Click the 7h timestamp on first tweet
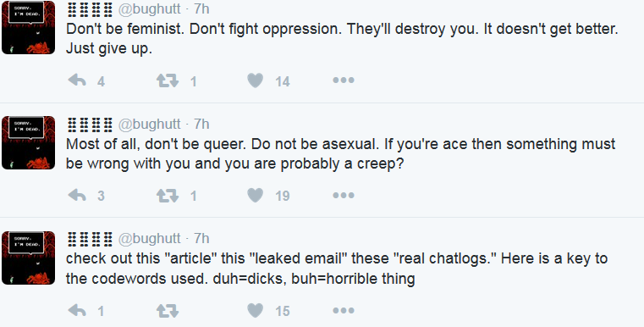Image resolution: width=644 pixels, height=327 pixels. point(201,8)
